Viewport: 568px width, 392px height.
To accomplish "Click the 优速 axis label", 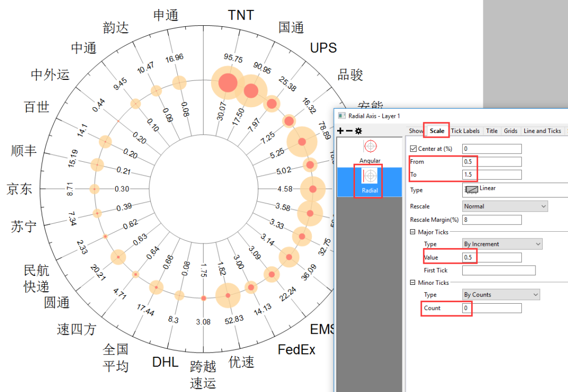I will coord(241,362).
